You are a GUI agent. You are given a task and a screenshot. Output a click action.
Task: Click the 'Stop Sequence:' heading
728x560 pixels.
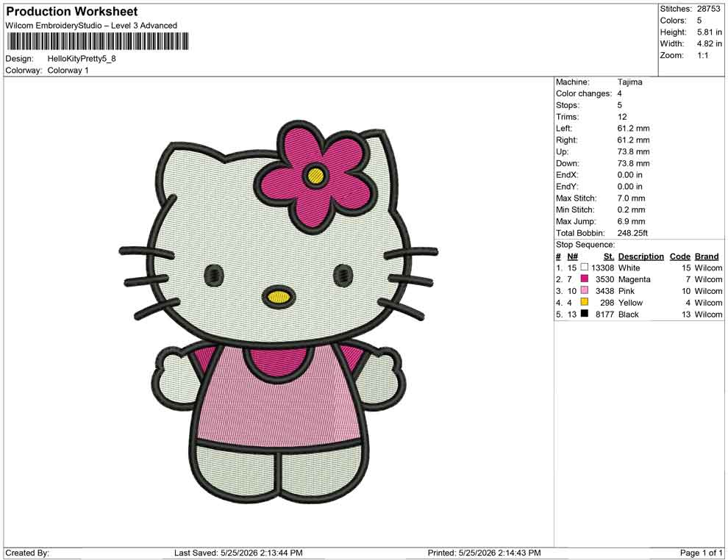(585, 245)
